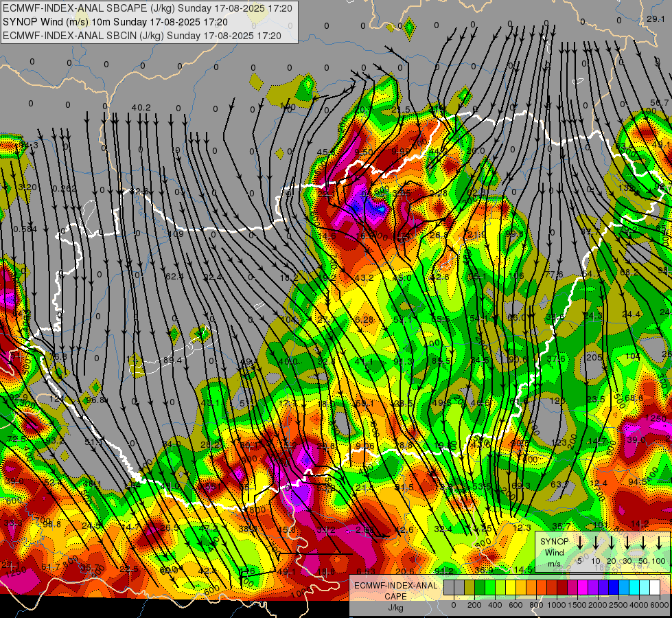The image size is (672, 618).
Task: Click the 20 m/s wind arrow in legend
Action: click(x=612, y=542)
